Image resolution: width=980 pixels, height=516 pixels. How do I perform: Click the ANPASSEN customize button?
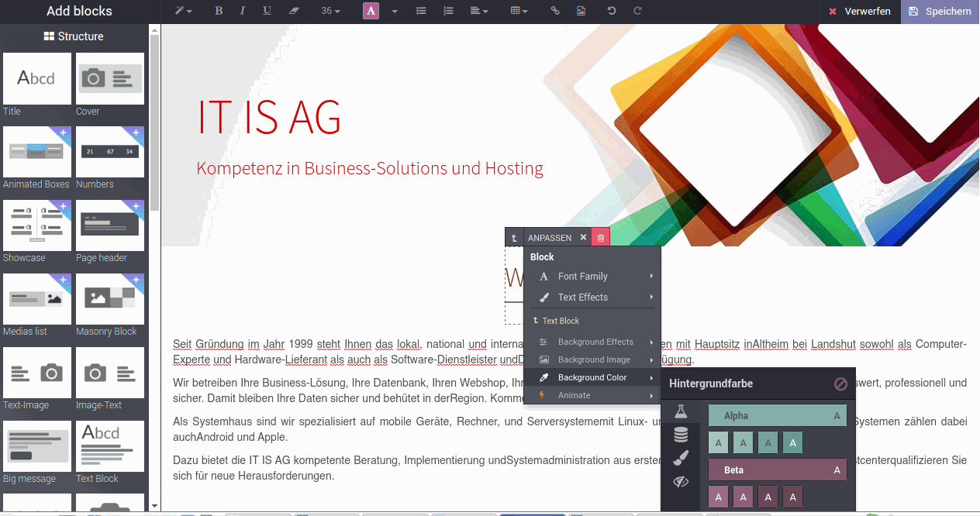point(550,238)
